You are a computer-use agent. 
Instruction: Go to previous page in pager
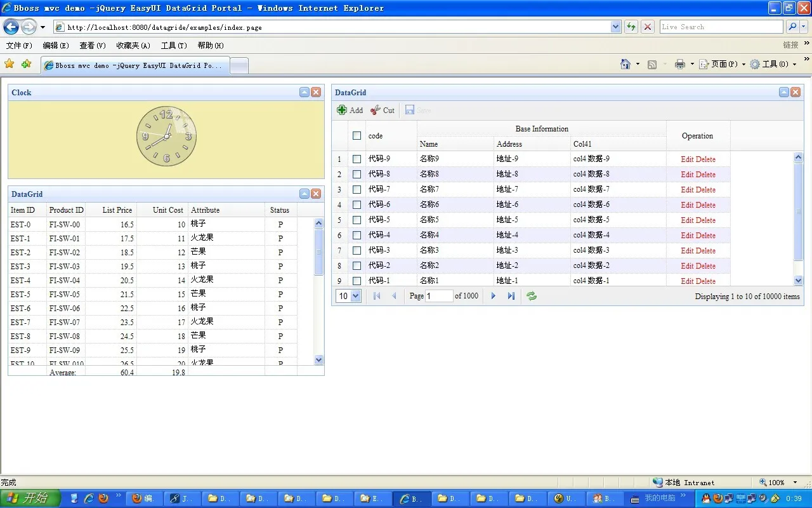coord(394,296)
